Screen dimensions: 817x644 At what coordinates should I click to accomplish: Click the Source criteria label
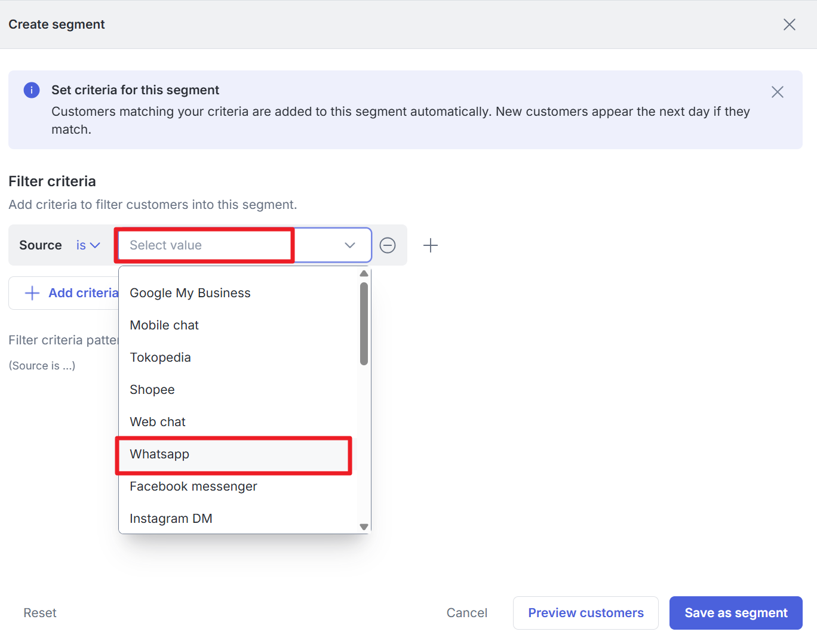41,245
